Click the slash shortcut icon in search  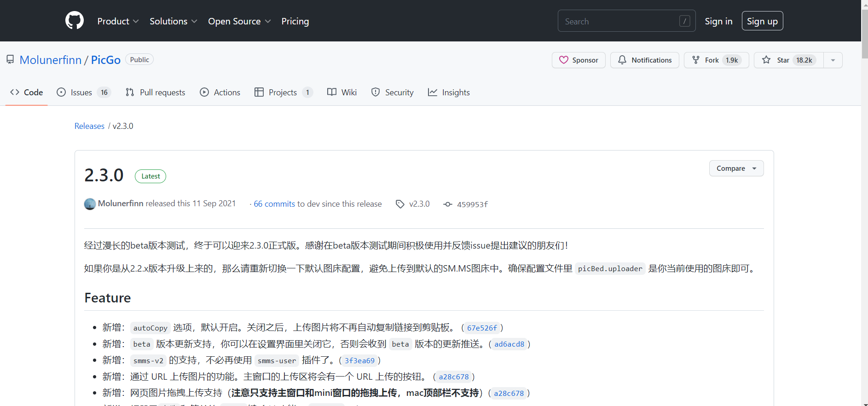684,21
